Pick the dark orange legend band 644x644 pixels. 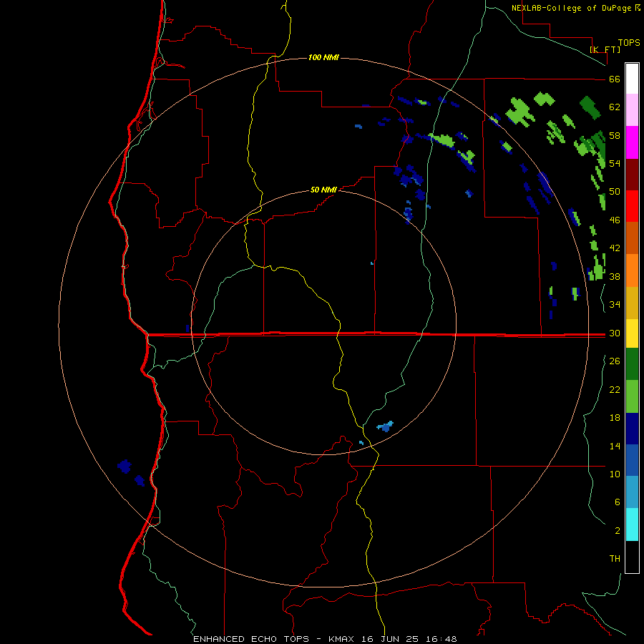pyautogui.click(x=632, y=238)
